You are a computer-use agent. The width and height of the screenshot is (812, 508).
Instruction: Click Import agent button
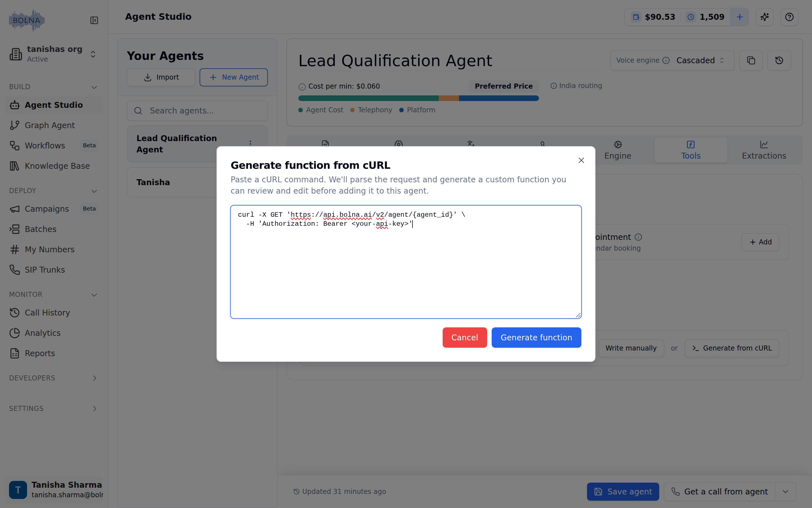pos(161,77)
